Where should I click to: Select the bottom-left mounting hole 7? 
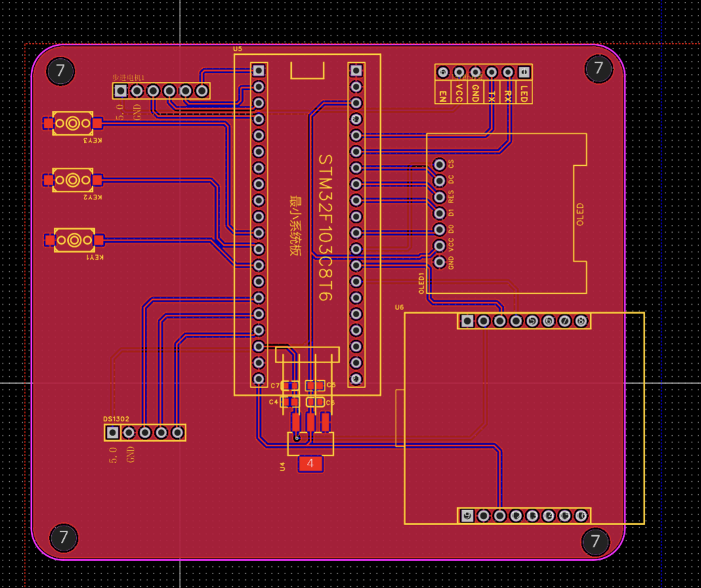coord(64,538)
